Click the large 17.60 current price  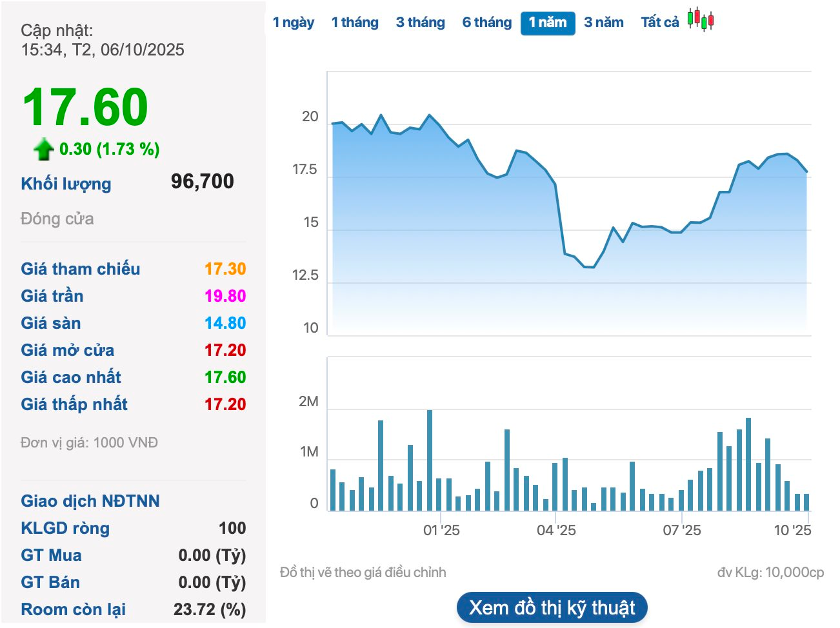click(x=85, y=107)
